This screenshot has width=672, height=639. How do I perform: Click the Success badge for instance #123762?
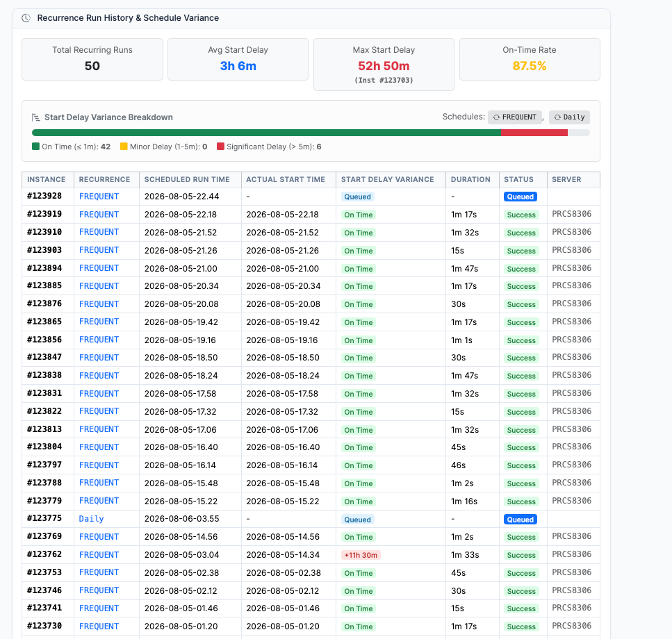[x=521, y=555]
